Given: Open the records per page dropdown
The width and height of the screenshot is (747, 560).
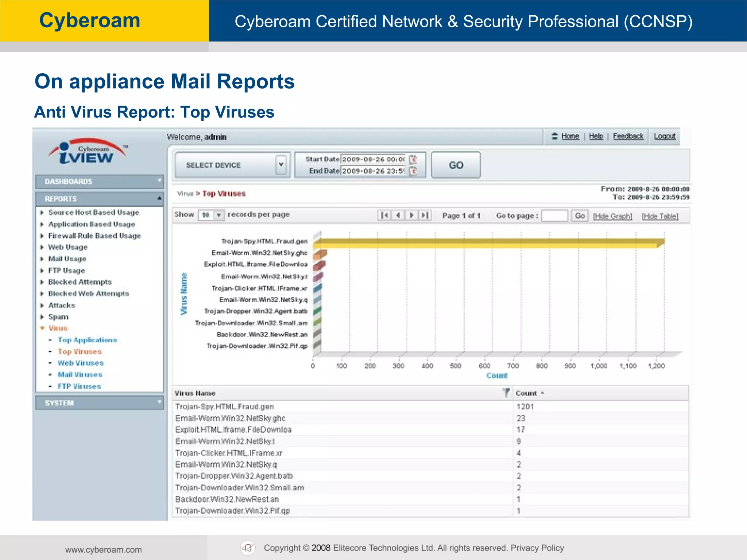Looking at the screenshot, I should click(218, 215).
